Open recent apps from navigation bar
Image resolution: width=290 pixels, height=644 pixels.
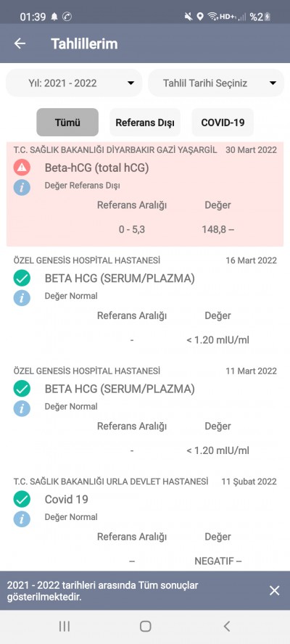pos(65,627)
